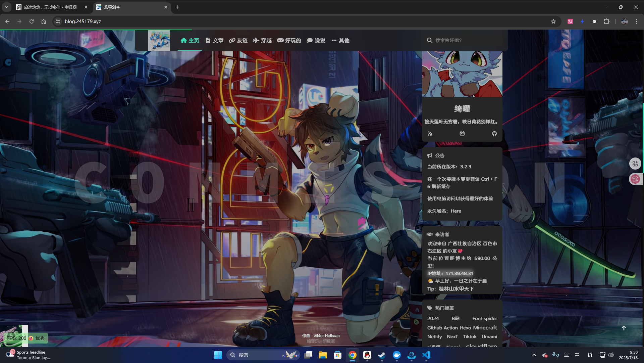The width and height of the screenshot is (644, 363).
Task: Click the 绮曜 author name
Action: click(462, 109)
